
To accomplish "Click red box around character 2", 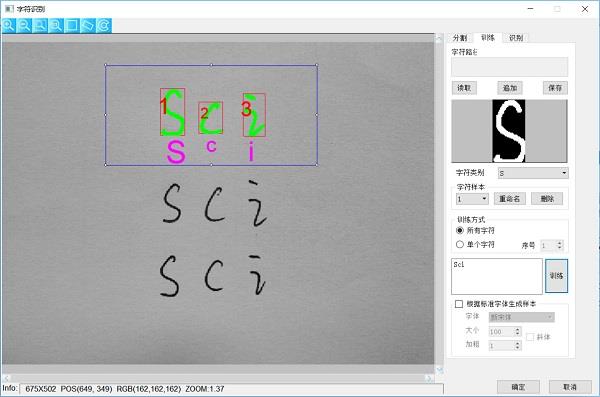I will pyautogui.click(x=210, y=118).
